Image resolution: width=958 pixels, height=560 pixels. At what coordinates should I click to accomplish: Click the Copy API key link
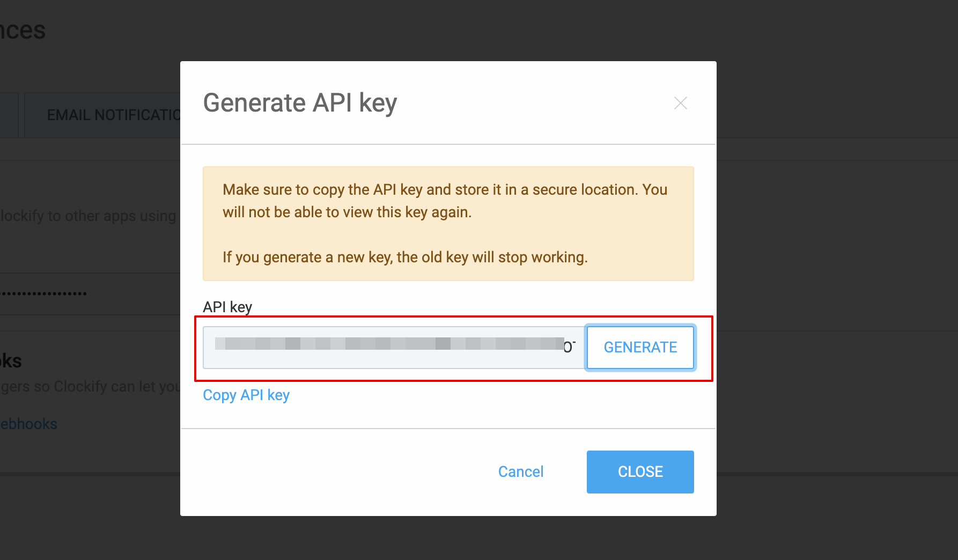[246, 395]
